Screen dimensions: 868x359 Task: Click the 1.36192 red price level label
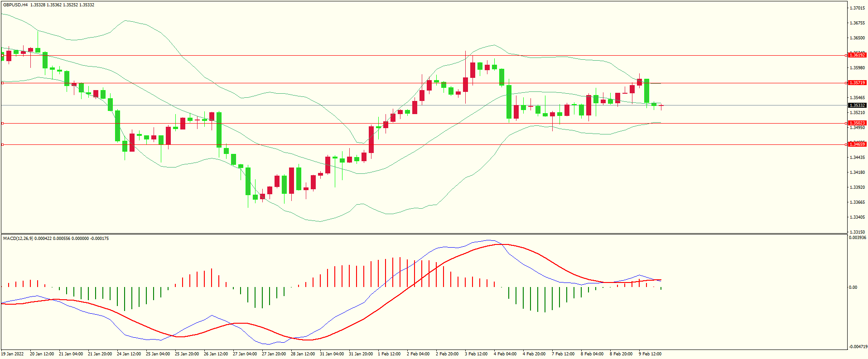857,55
